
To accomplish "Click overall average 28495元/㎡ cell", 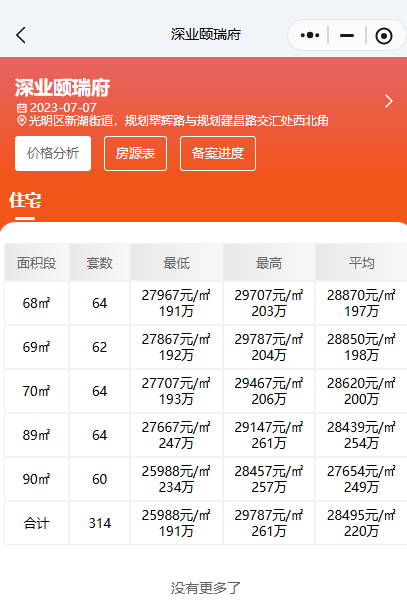I will pyautogui.click(x=361, y=523).
